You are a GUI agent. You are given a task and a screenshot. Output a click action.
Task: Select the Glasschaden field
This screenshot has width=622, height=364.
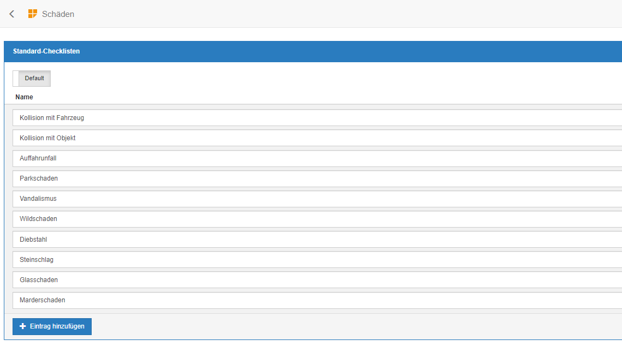[316, 280]
